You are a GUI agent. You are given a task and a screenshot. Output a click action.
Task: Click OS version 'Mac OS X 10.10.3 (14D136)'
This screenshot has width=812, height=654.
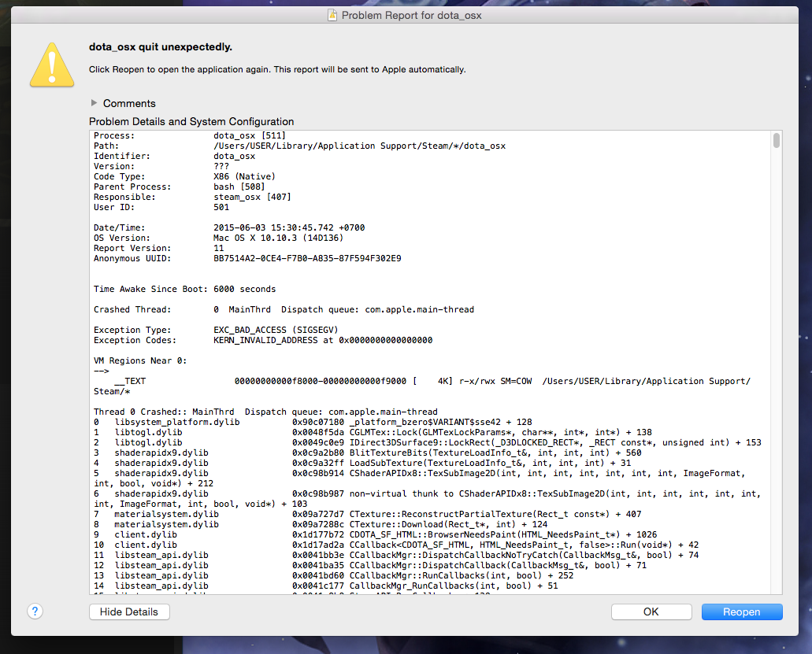(278, 238)
